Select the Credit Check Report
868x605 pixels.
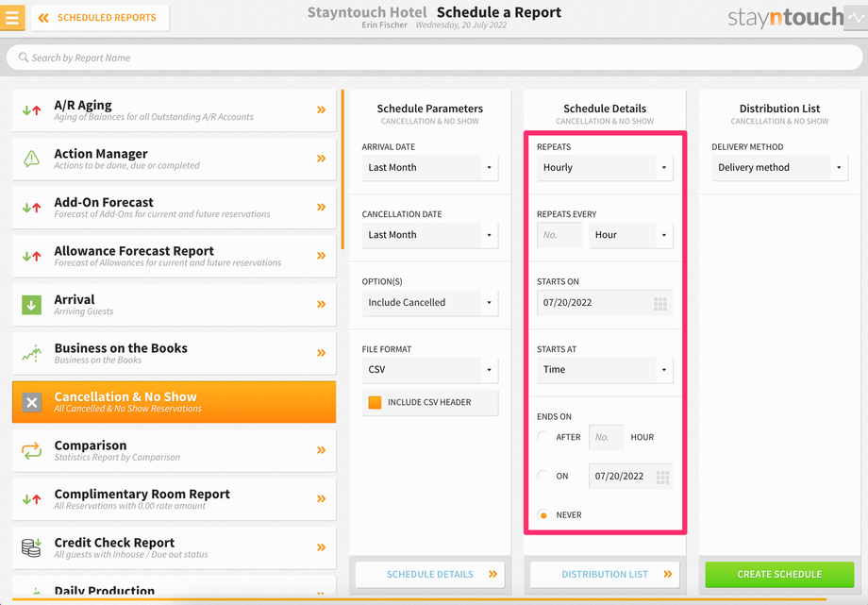pos(174,547)
